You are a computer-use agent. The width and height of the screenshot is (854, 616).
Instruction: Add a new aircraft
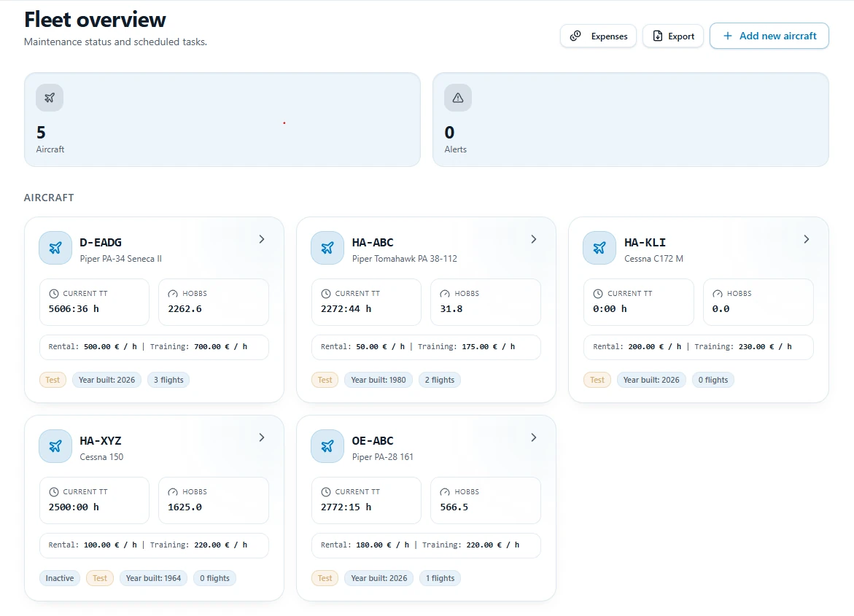769,36
